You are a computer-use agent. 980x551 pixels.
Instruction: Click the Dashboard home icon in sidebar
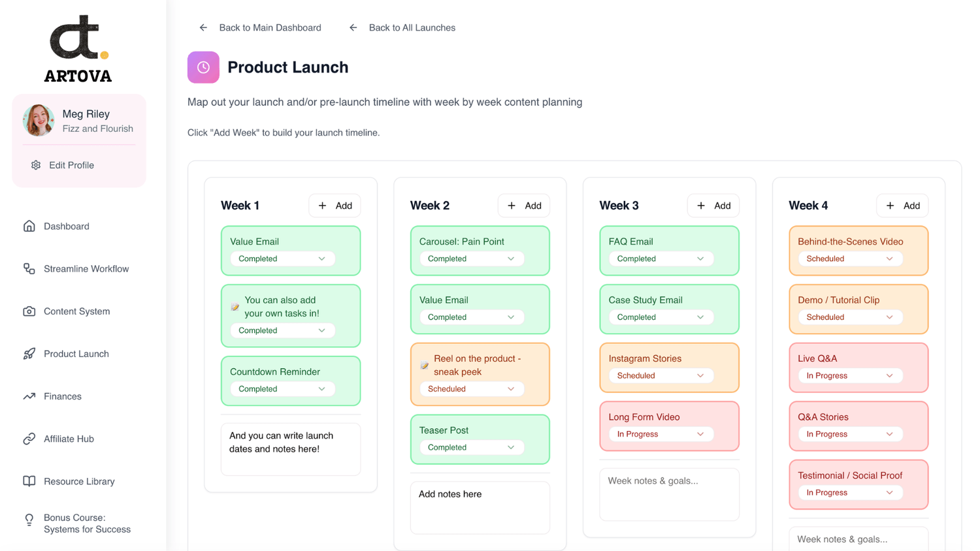tap(29, 226)
